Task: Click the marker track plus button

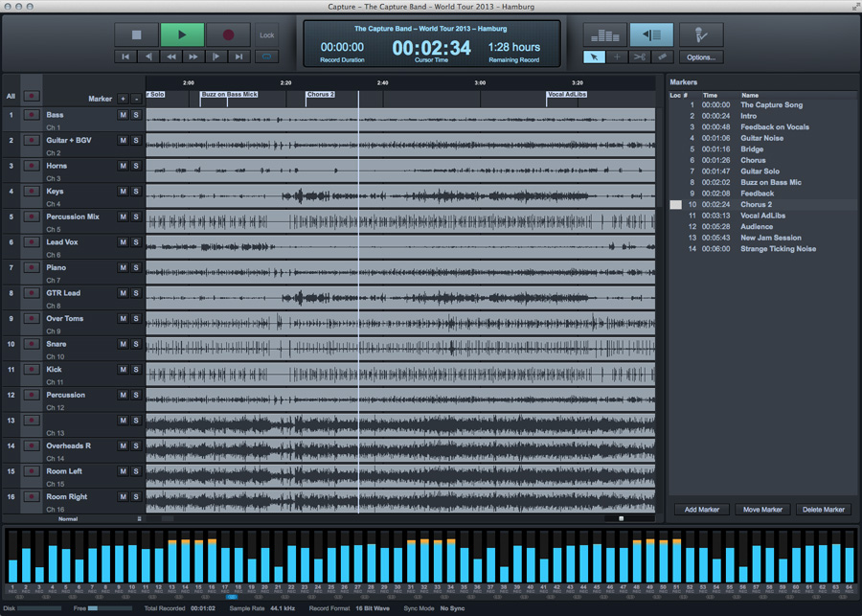Action: [x=123, y=99]
